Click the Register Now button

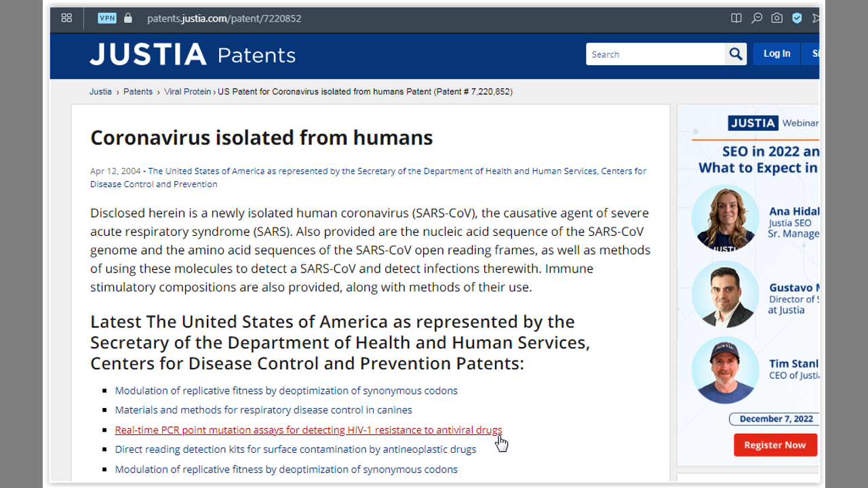pyautogui.click(x=775, y=445)
